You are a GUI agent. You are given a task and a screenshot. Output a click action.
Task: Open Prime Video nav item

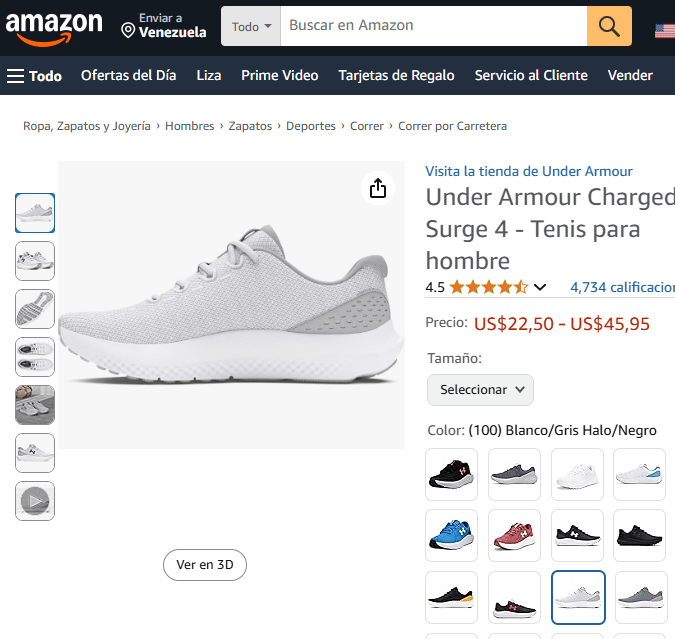click(280, 75)
